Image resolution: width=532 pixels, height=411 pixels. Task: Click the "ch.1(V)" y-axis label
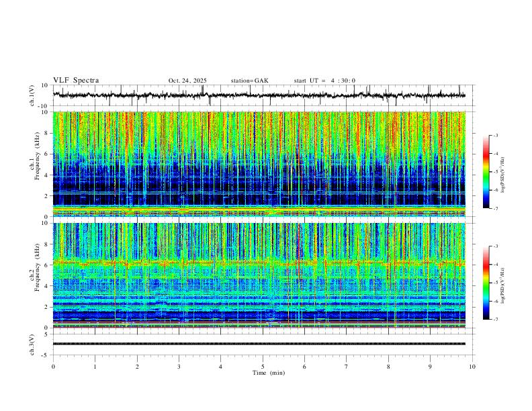(32, 95)
